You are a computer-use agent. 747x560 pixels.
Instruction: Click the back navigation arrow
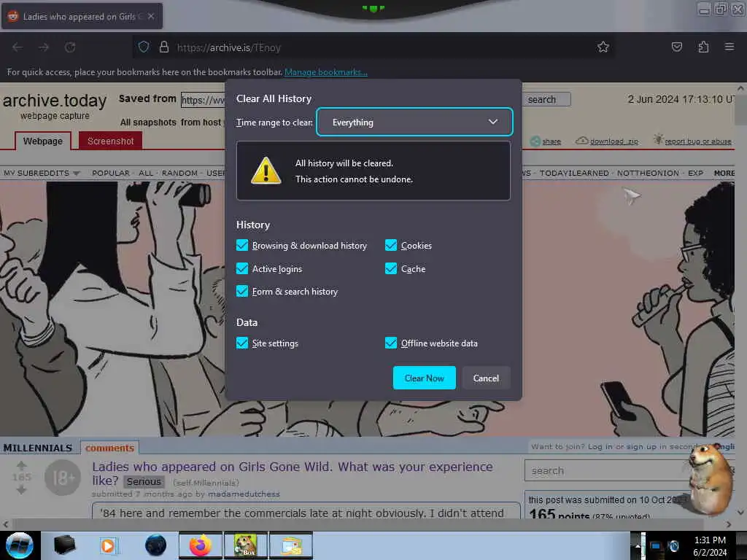18,47
